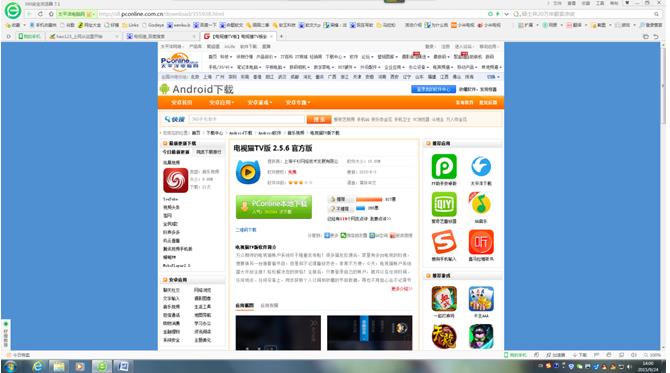
Task: Click the browser search magnifier icon
Action: (x=656, y=14)
